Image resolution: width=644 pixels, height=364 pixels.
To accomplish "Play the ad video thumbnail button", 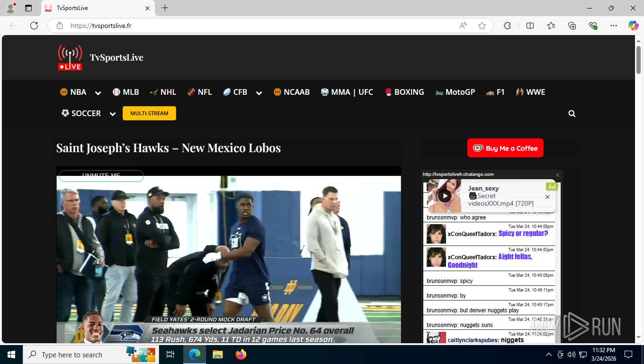I will [444, 196].
